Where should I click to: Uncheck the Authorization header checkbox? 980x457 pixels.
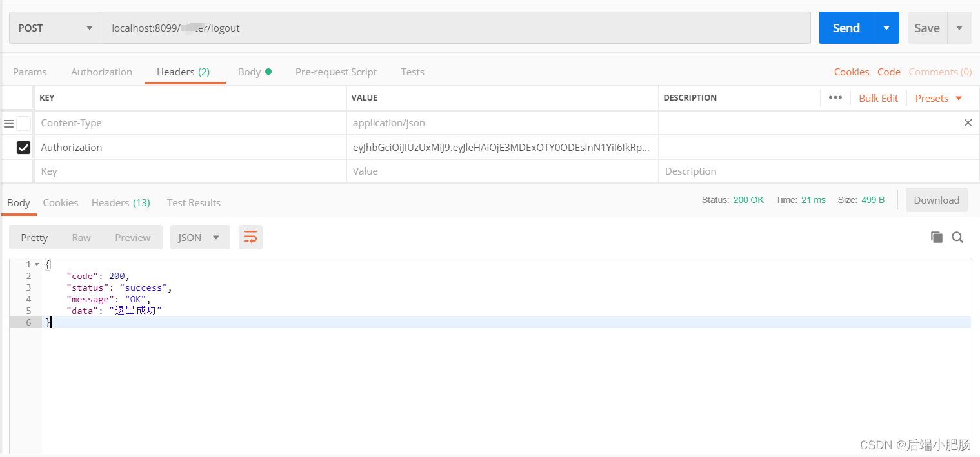[x=23, y=148]
